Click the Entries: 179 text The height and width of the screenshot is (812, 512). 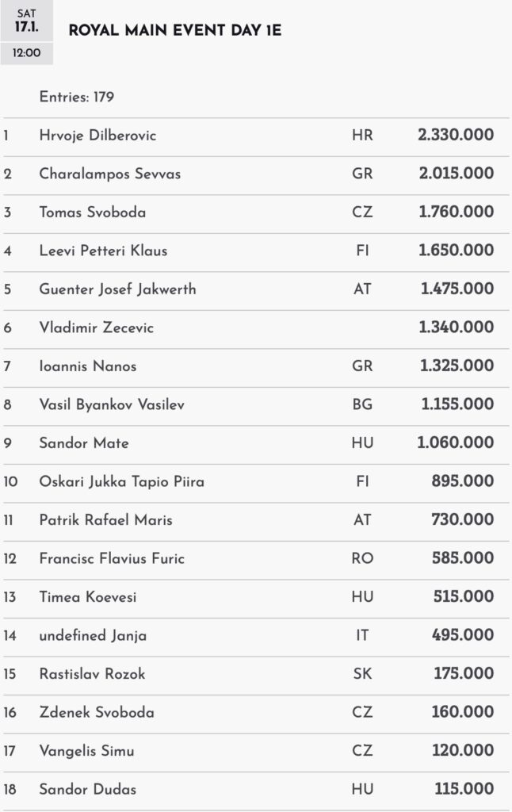pos(77,98)
